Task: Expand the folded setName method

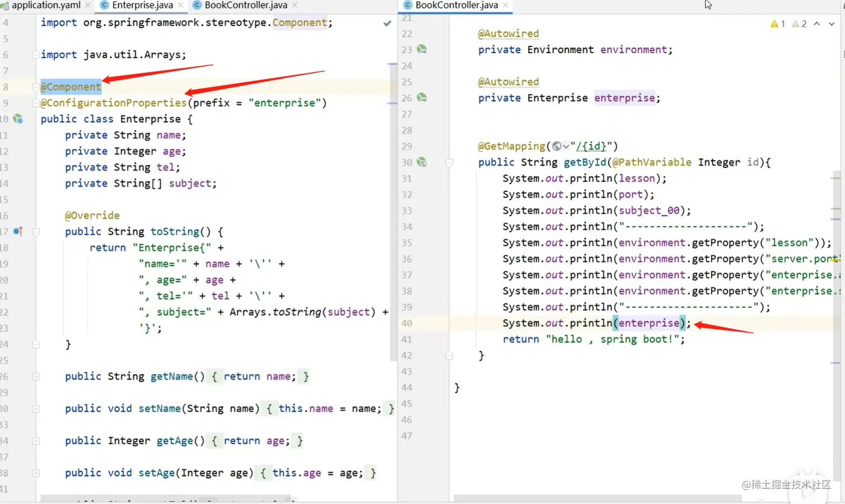Action: coord(36,409)
